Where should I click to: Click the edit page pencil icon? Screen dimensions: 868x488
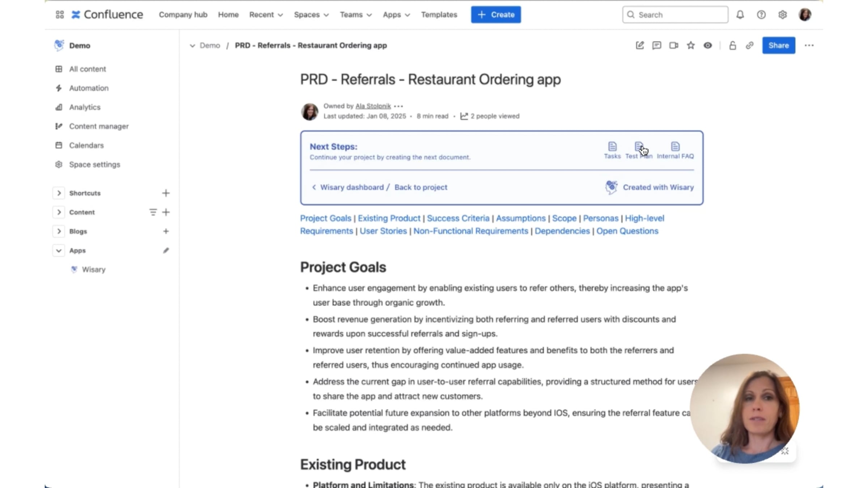(639, 46)
